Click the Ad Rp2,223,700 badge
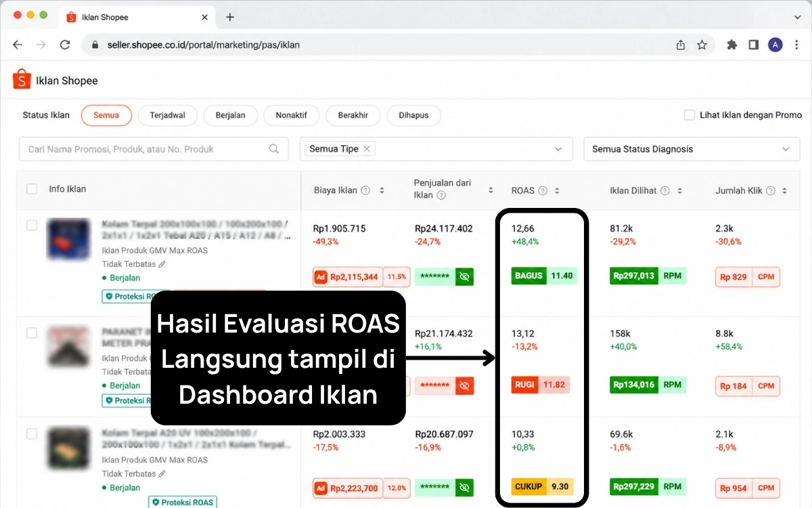 [348, 487]
